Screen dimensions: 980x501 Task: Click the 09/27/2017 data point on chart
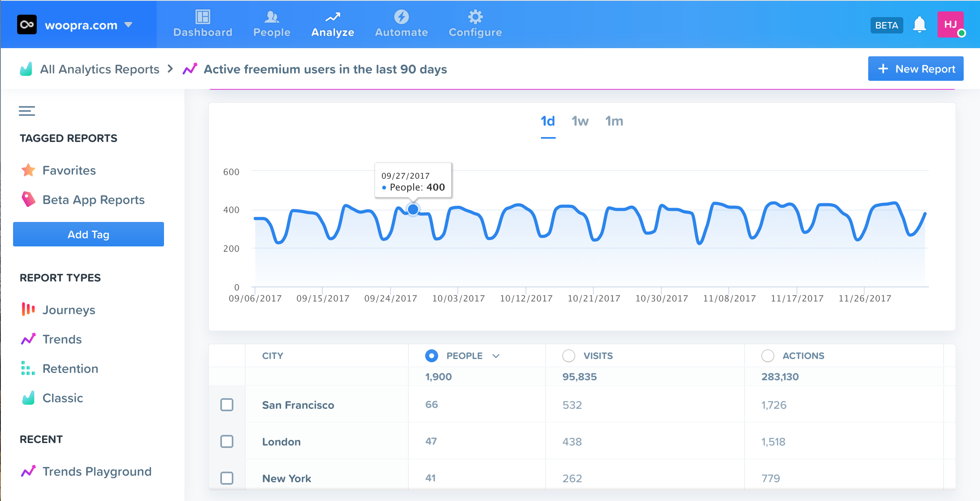[x=413, y=209]
